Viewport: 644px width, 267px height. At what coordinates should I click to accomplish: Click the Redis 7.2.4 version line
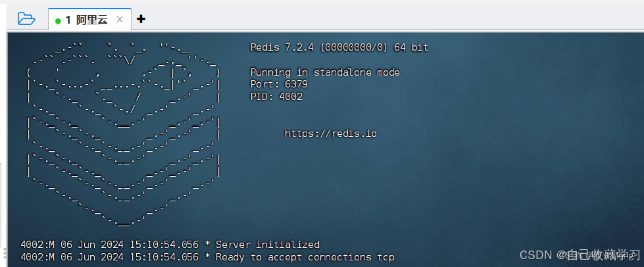coord(339,47)
